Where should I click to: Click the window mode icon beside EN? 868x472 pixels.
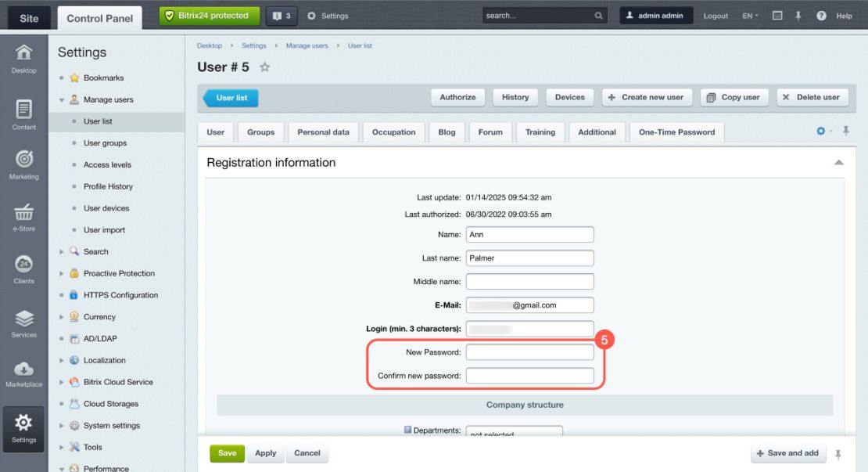[777, 16]
